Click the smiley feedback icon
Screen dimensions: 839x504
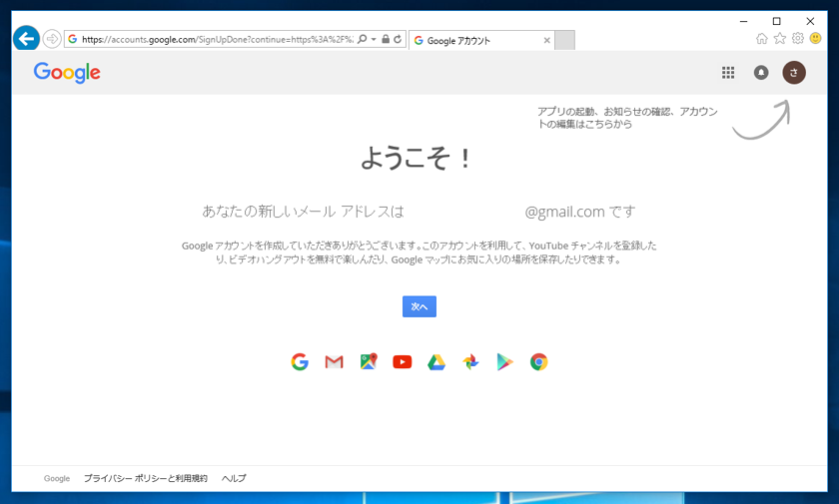tap(815, 39)
